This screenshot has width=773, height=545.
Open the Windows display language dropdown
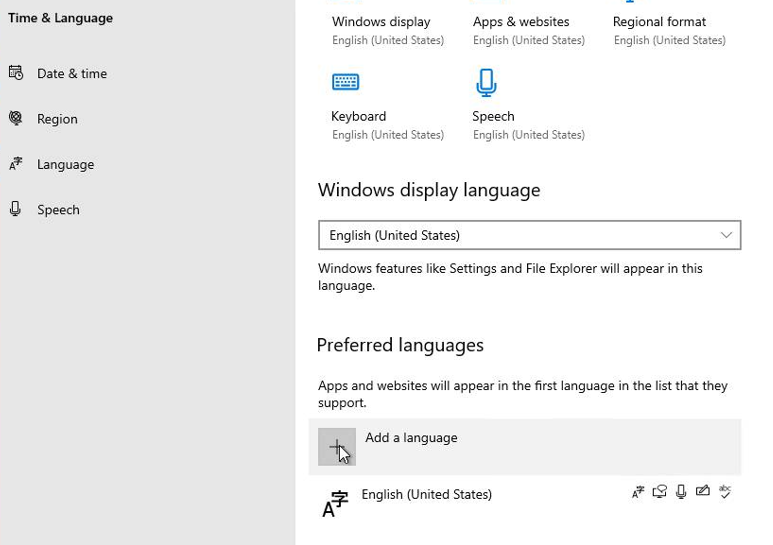[x=529, y=235]
